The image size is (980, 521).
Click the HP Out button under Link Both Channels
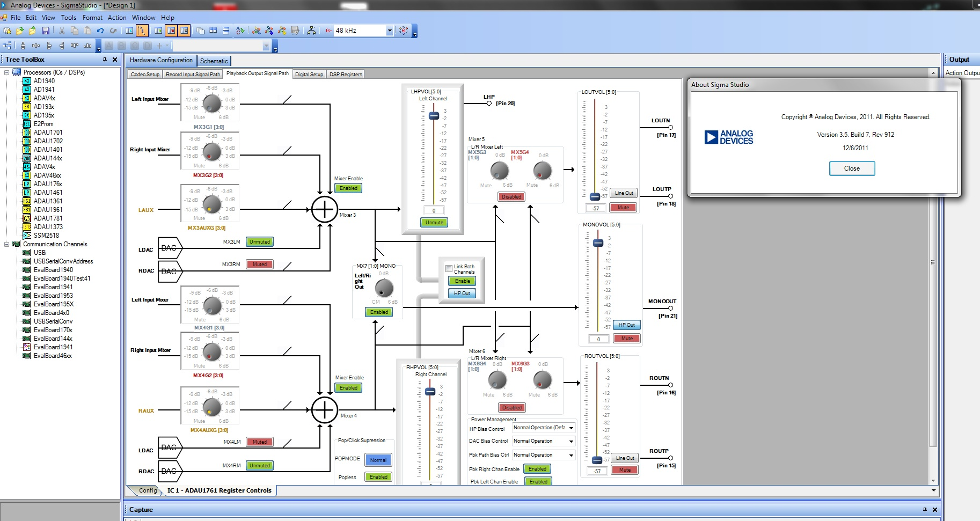click(x=462, y=293)
